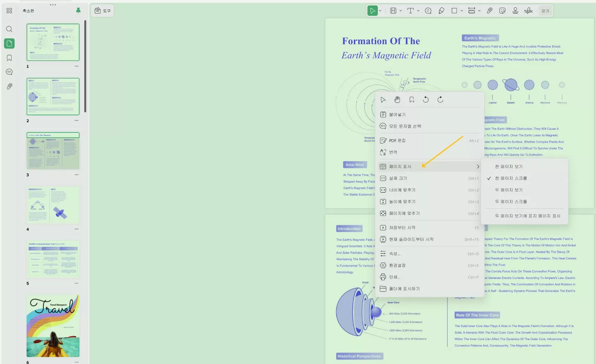The height and width of the screenshot is (364, 596).
Task: Open the page 4 thumbnail
Action: pyautogui.click(x=53, y=205)
